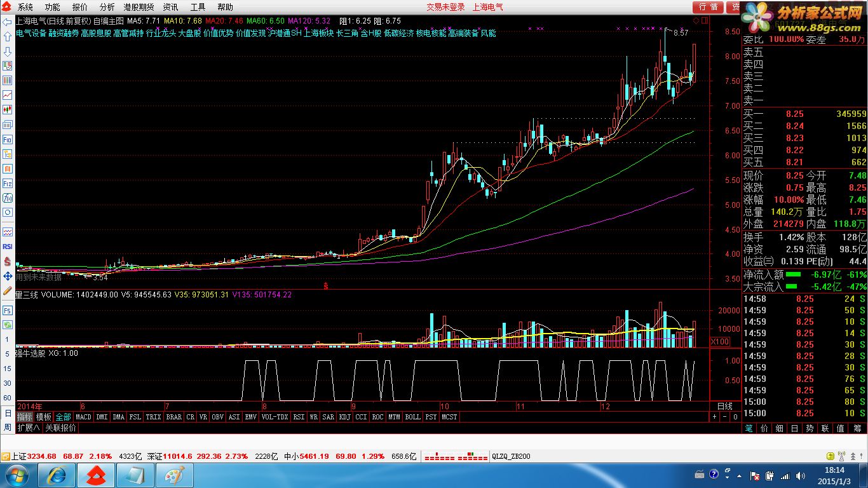Click the clock showing 18:14
The width and height of the screenshot is (868, 488).
(x=835, y=470)
